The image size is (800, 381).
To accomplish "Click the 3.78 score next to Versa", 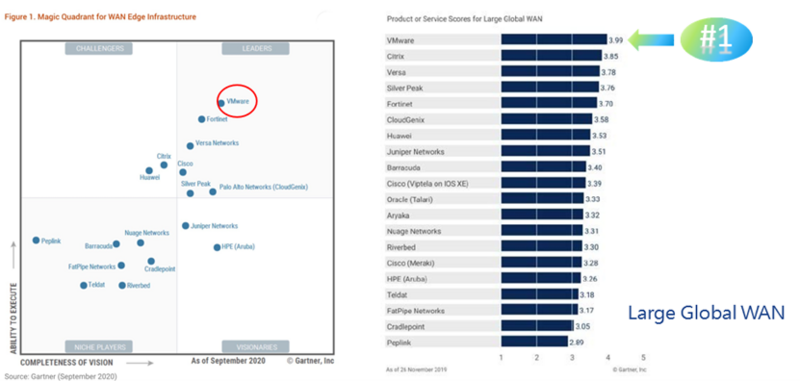I will tap(608, 72).
